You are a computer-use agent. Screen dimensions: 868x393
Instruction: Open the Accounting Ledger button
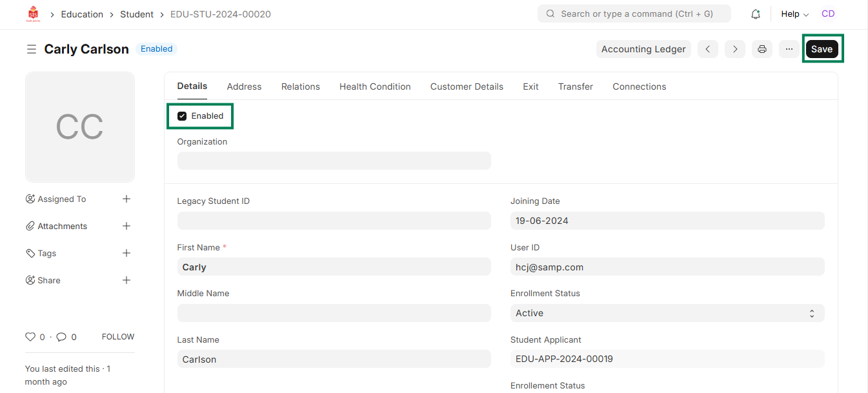point(643,49)
